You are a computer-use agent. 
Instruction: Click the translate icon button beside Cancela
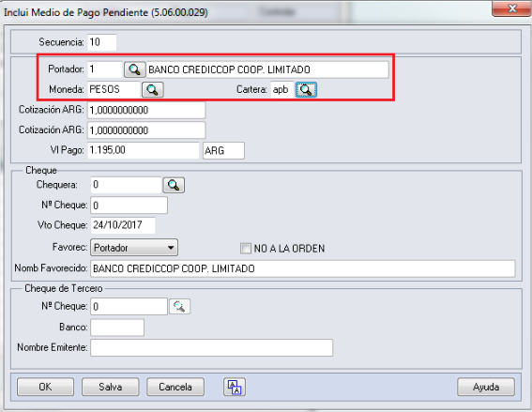235,387
